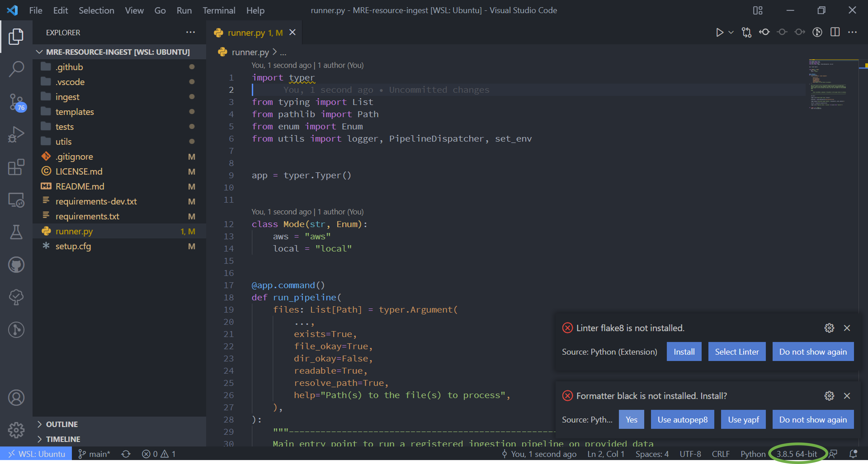Open file revision history icon in editor toolbar
The height and width of the screenshot is (464, 868).
click(764, 32)
